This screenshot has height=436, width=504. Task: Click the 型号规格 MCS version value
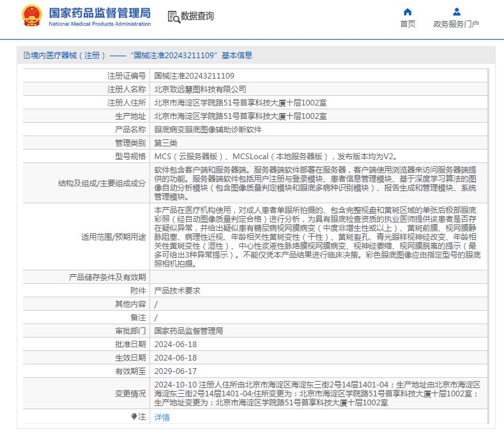click(277, 157)
